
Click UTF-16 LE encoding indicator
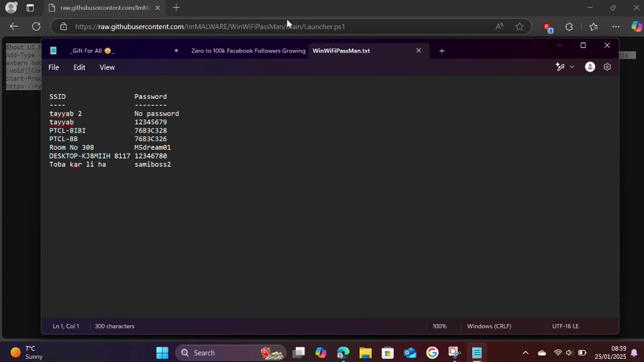(566, 326)
